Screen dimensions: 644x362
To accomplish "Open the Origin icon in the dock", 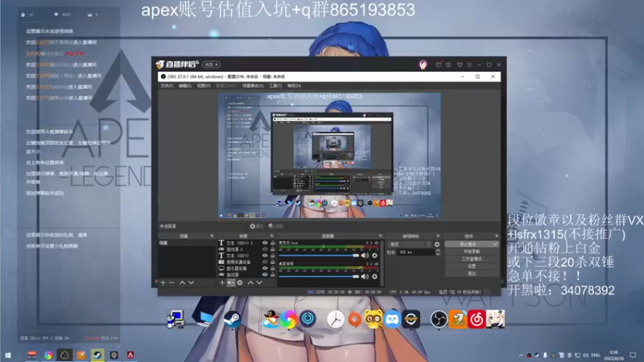I will pyautogui.click(x=355, y=319).
